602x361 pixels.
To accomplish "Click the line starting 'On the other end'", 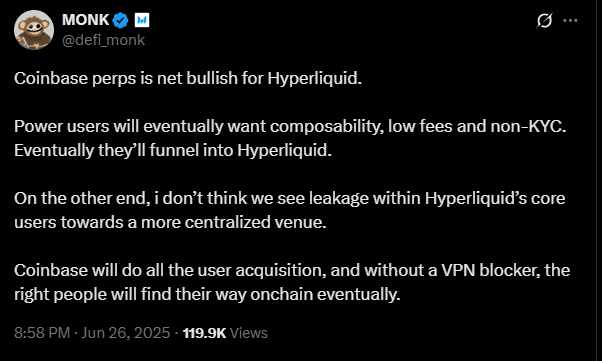I will (x=290, y=199).
